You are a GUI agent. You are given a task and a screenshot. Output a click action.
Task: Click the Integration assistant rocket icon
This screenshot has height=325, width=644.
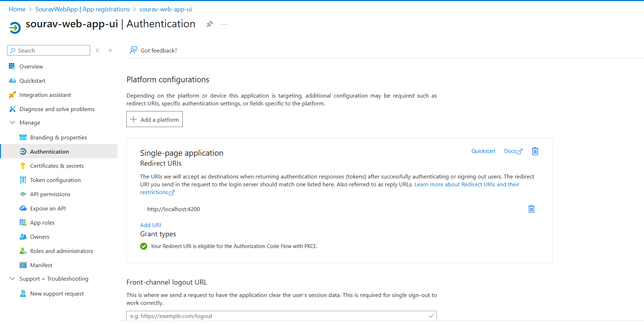[12, 95]
